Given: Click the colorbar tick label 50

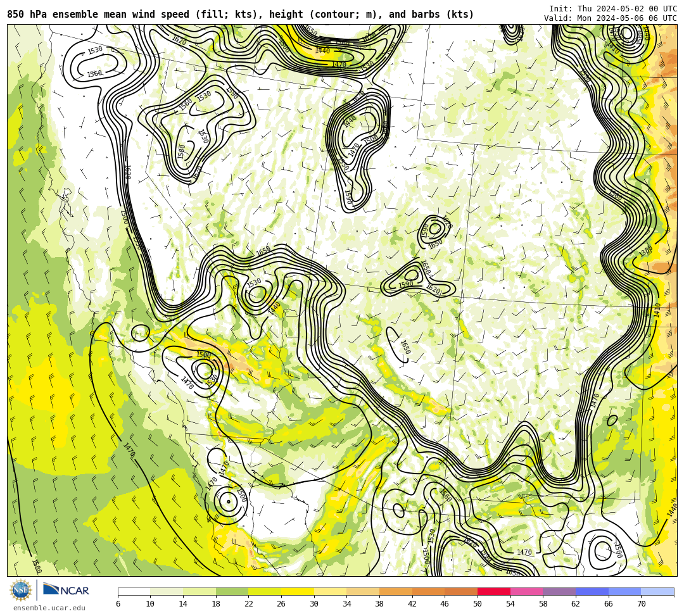Looking at the screenshot, I should (478, 604).
